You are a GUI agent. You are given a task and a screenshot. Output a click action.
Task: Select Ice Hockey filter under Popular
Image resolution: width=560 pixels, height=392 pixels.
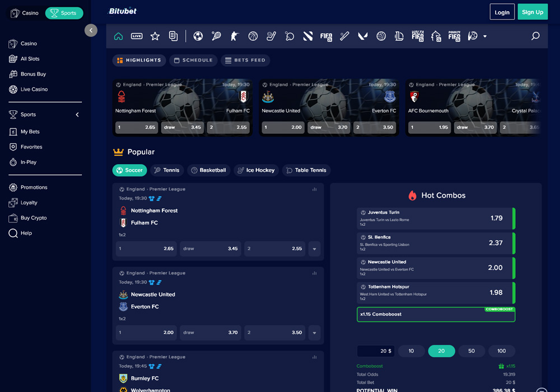point(256,170)
